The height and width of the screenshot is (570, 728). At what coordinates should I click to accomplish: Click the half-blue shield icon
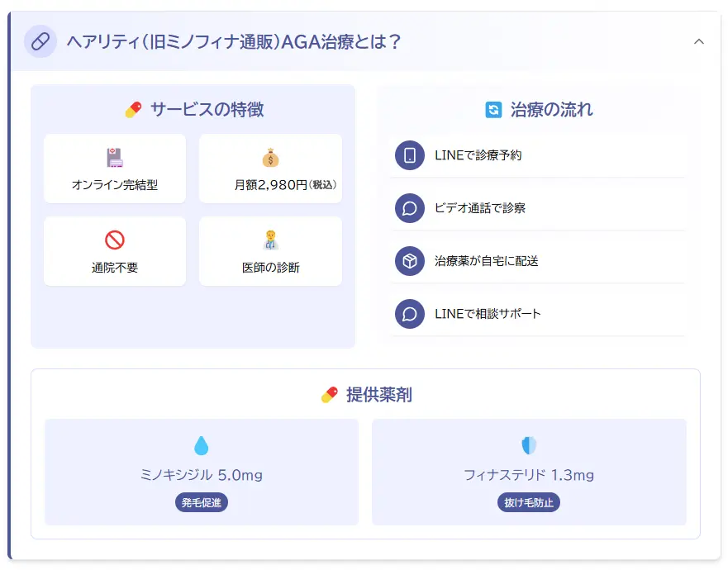click(x=529, y=445)
